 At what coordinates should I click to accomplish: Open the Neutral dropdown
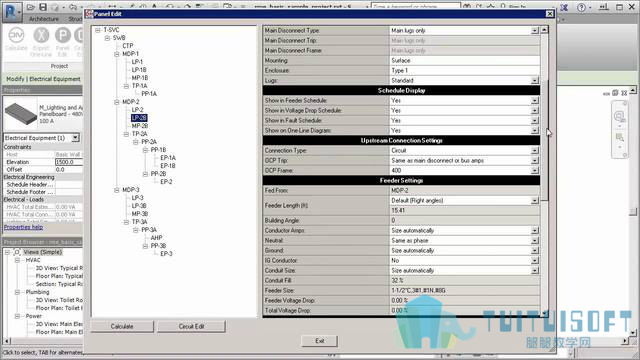click(x=535, y=241)
